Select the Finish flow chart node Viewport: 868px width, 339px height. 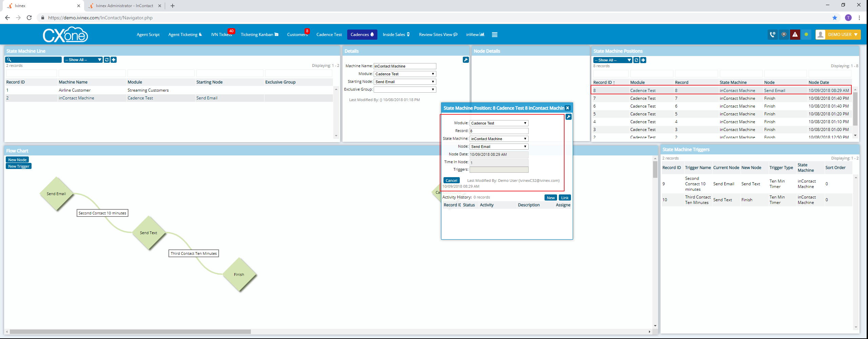(x=239, y=275)
